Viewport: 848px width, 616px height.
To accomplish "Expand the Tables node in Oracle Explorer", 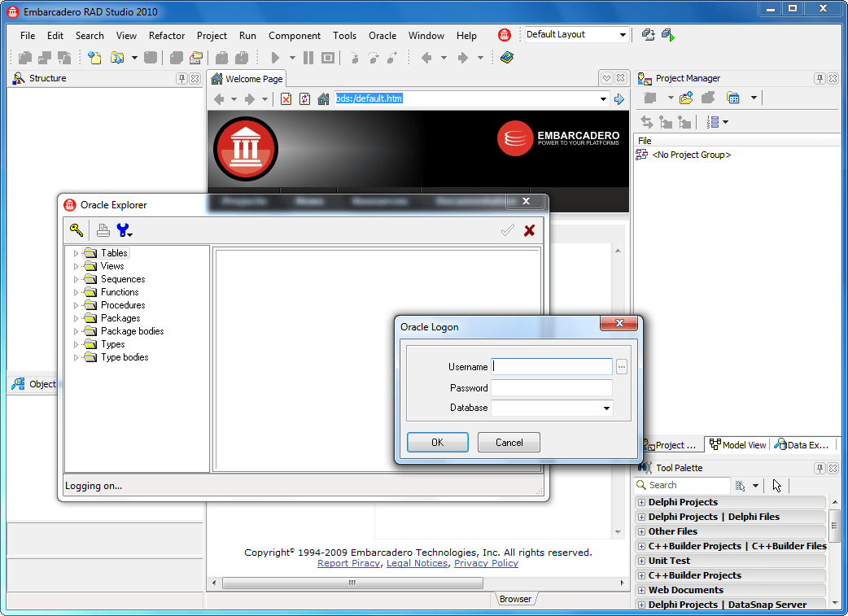I will [x=75, y=252].
